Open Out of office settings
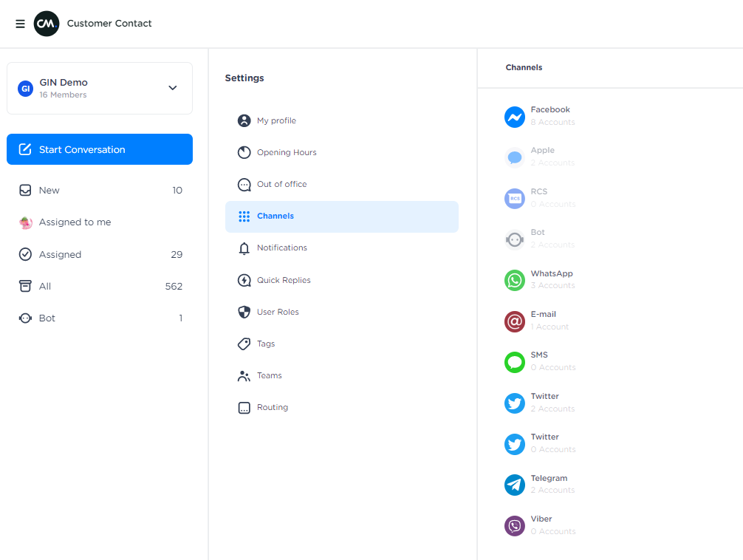This screenshot has height=560, width=743. click(281, 185)
